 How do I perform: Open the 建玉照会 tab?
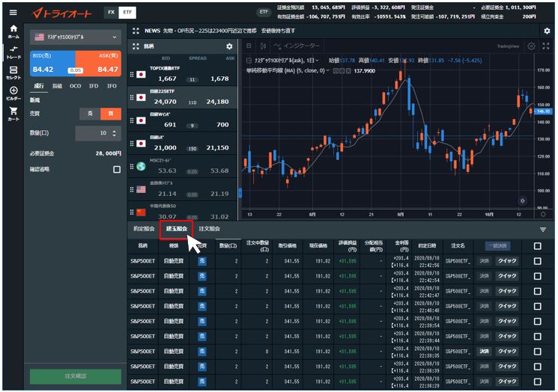[x=177, y=229]
